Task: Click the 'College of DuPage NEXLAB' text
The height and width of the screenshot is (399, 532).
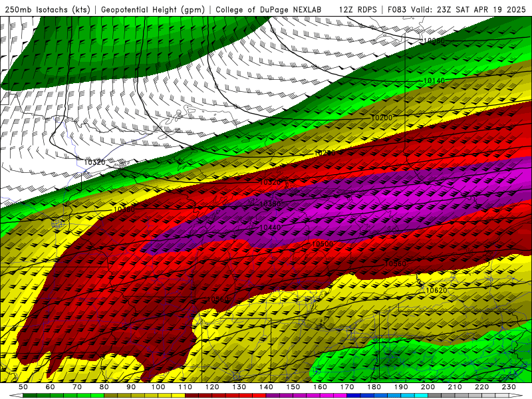Action: pyautogui.click(x=269, y=9)
